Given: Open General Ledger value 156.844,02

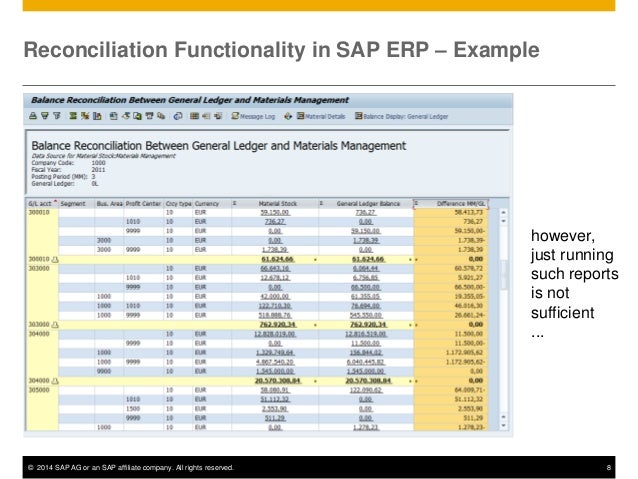Looking at the screenshot, I should [365, 353].
